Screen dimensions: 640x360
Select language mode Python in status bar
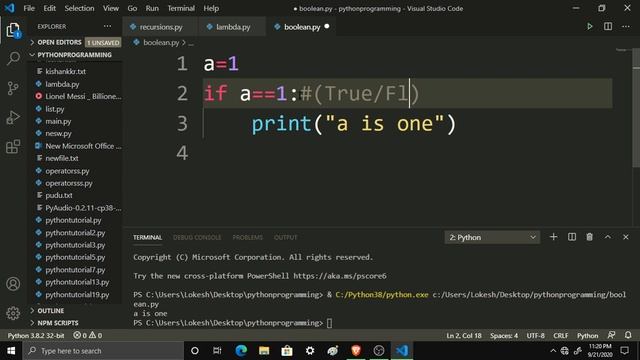(587, 336)
